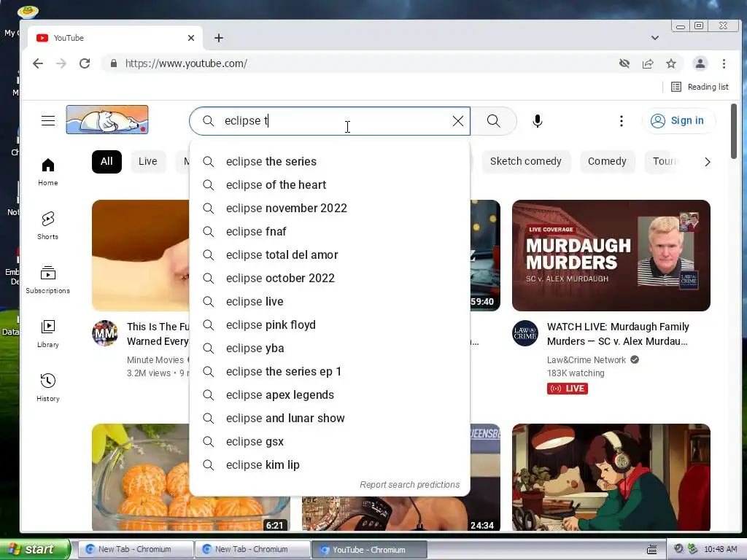Screen dimensions: 747x560
Task: Choose suggestion 'eclipse and lunar show'
Action: click(330, 418)
